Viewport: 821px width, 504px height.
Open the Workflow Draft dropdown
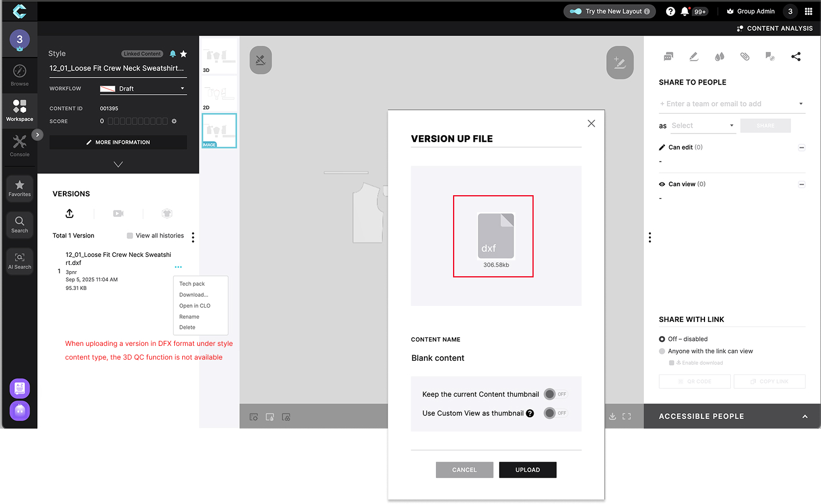coord(143,89)
